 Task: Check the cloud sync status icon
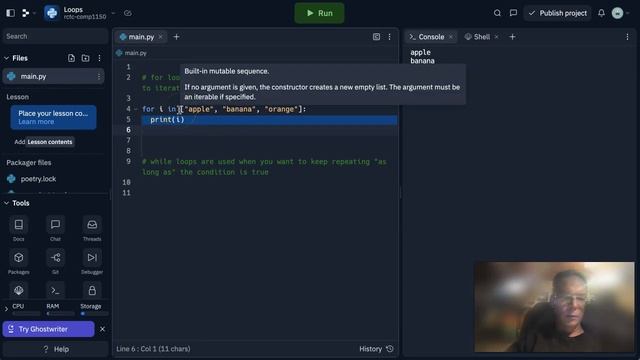pyautogui.click(x=128, y=13)
